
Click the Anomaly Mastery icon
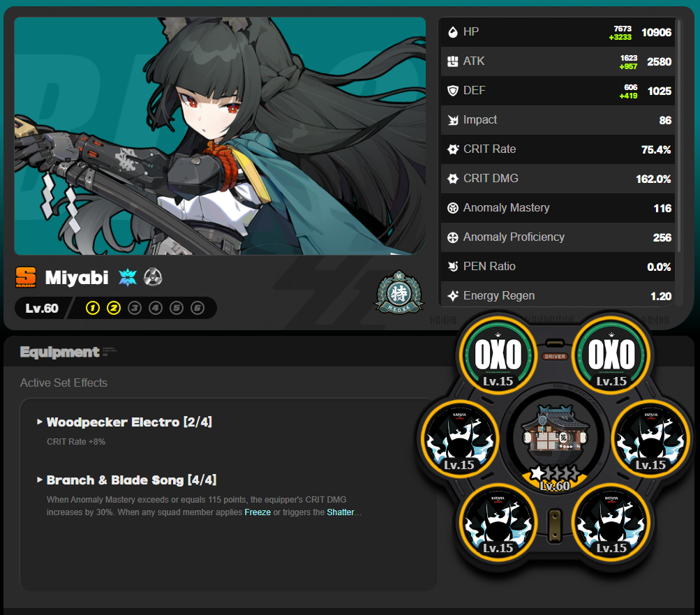[453, 208]
